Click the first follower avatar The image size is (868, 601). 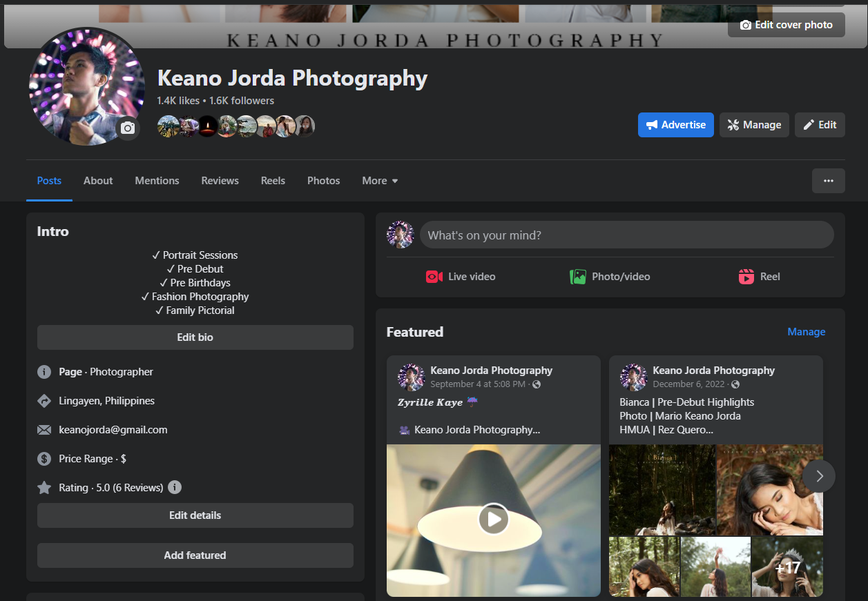(x=168, y=126)
